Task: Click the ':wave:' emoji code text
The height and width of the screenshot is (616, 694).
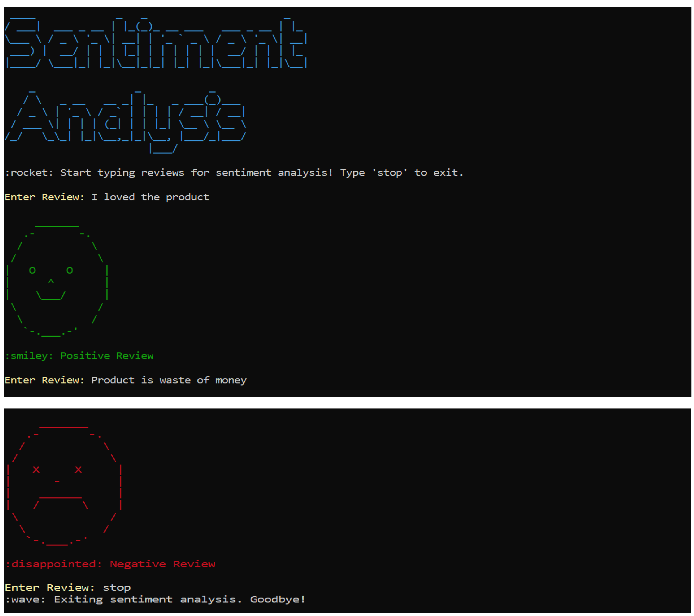Action: click(25, 599)
